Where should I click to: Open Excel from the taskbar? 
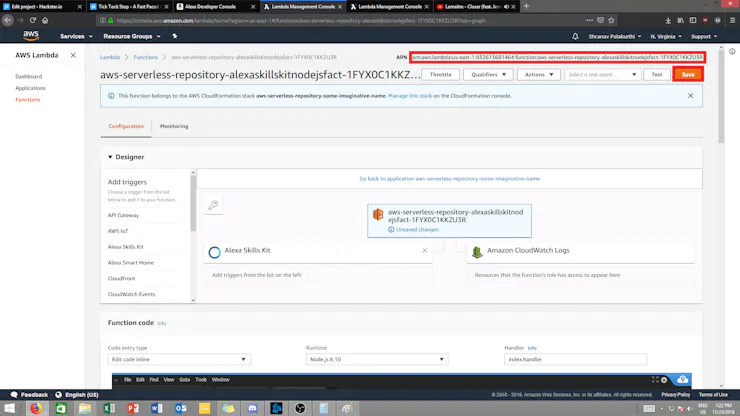(109, 408)
